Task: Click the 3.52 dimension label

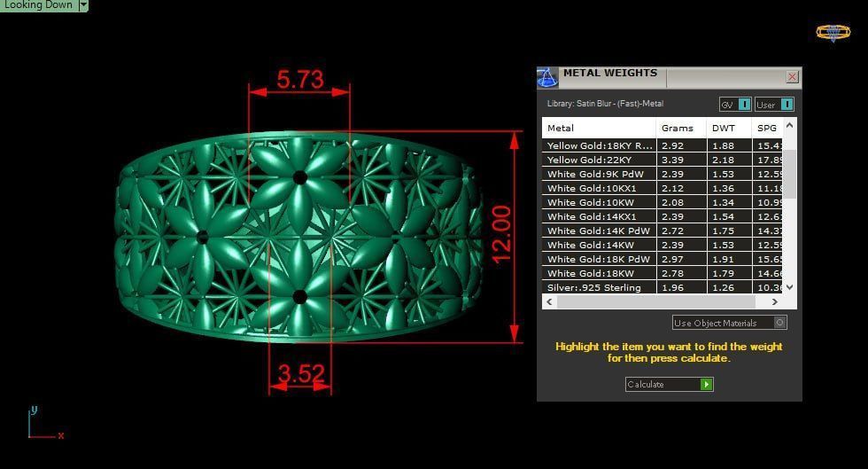Action: tap(301, 373)
